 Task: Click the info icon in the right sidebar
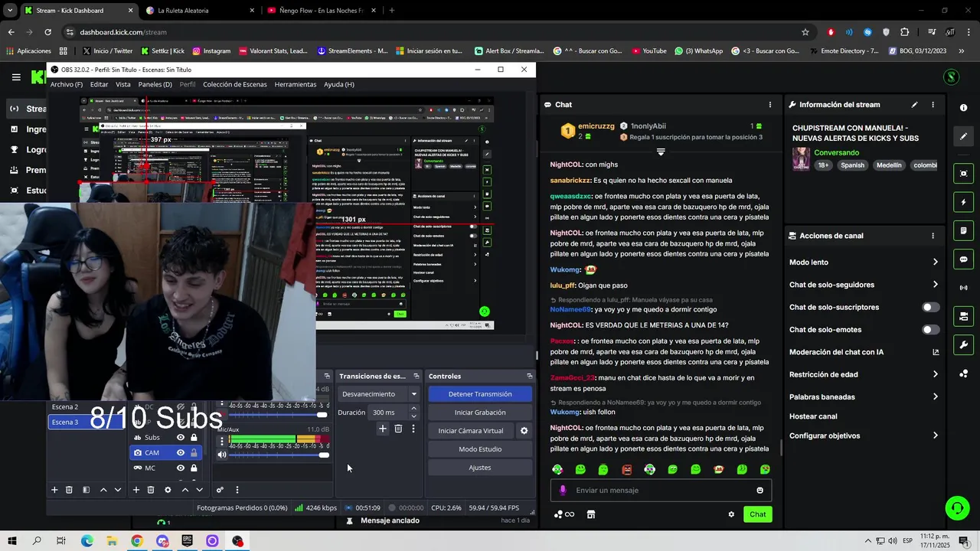[964, 108]
